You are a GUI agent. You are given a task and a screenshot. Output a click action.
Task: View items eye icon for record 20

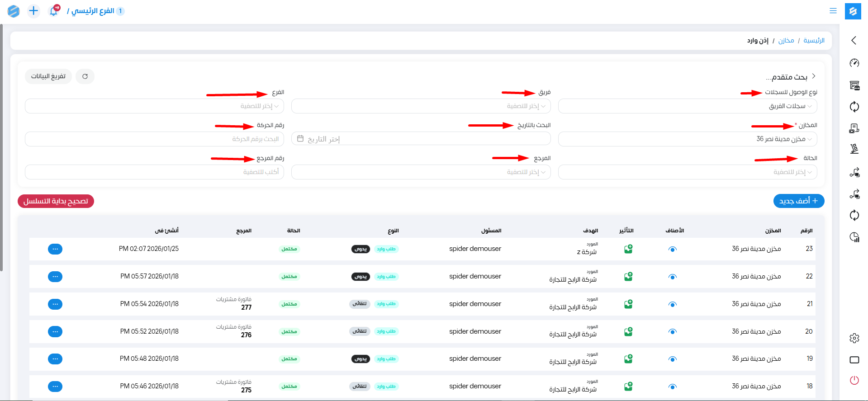coord(673,332)
